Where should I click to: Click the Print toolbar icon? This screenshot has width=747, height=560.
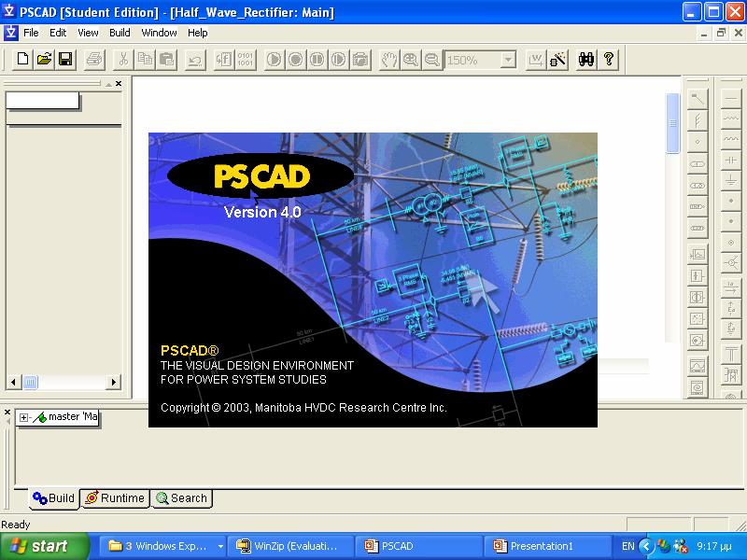pyautogui.click(x=94, y=60)
